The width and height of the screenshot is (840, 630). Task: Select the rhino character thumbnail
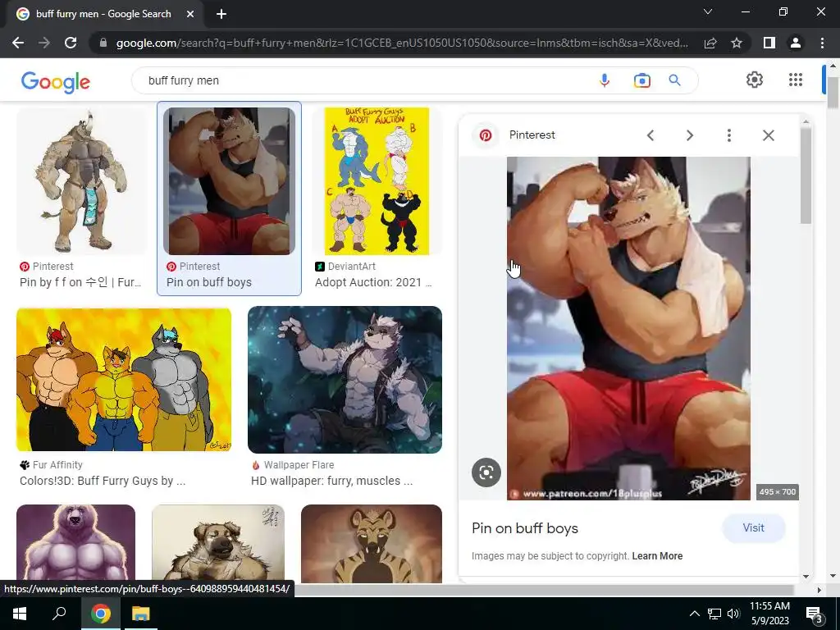(x=82, y=181)
